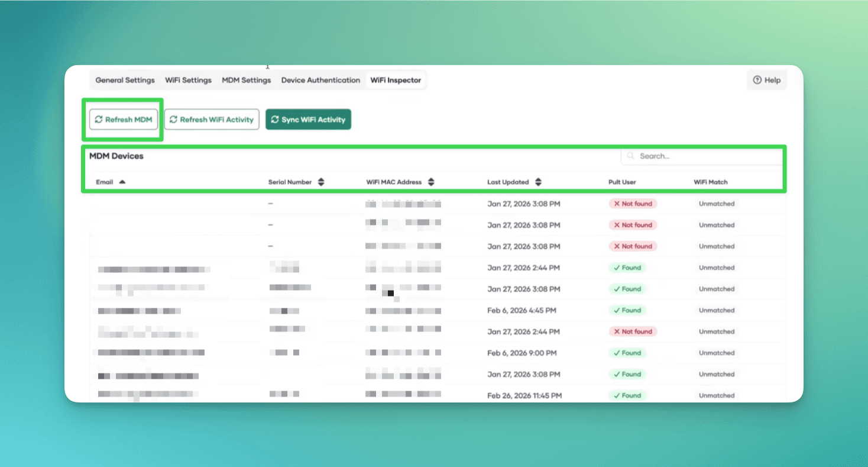This screenshot has width=868, height=467.
Task: Select the Device Authentication tab
Action: click(320, 80)
